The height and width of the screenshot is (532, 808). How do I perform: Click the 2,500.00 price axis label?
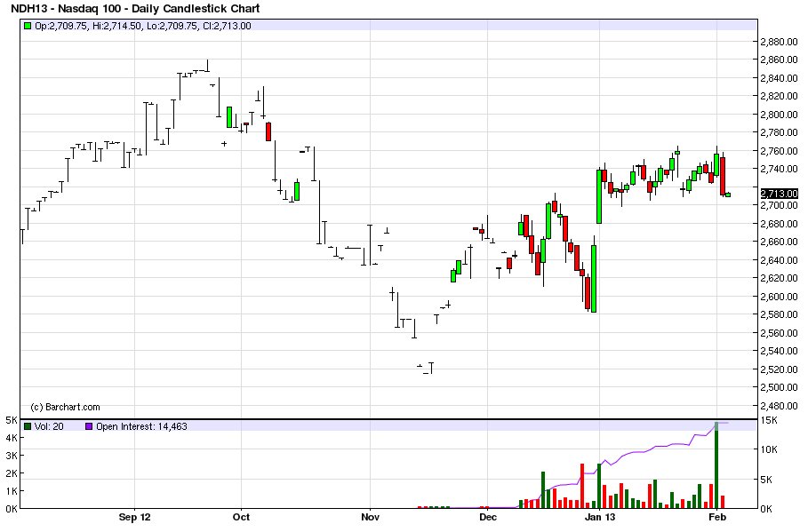point(780,387)
